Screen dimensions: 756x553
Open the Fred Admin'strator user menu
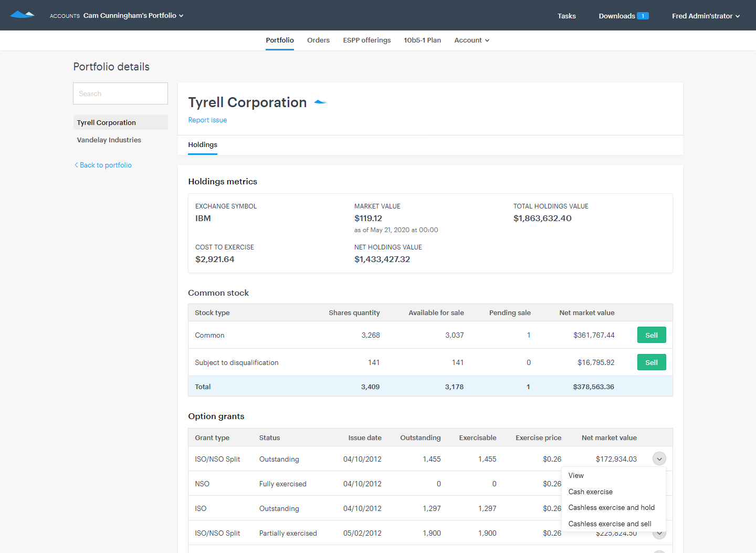point(706,16)
